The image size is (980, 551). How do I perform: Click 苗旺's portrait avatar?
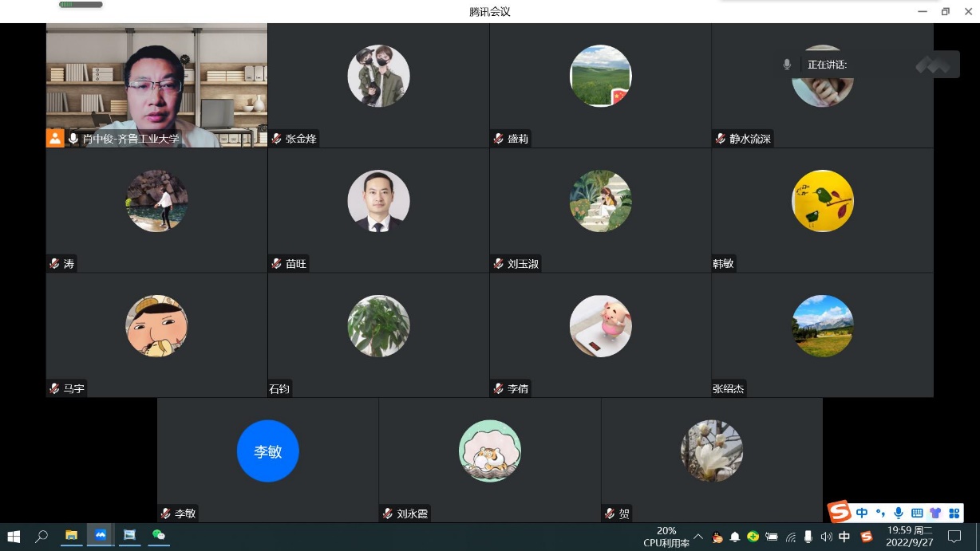click(x=378, y=201)
